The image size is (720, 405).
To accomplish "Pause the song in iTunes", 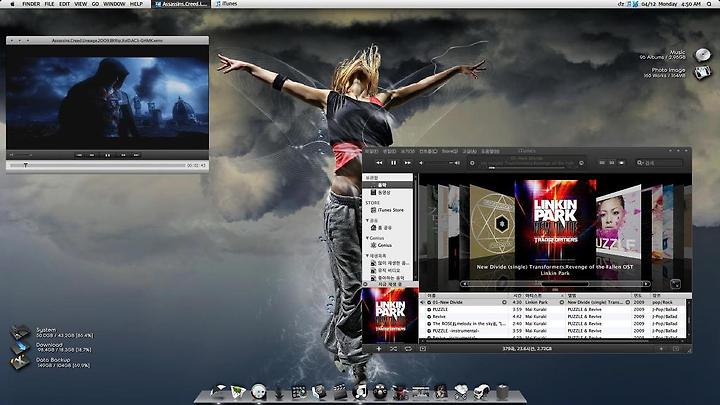I will (x=394, y=163).
